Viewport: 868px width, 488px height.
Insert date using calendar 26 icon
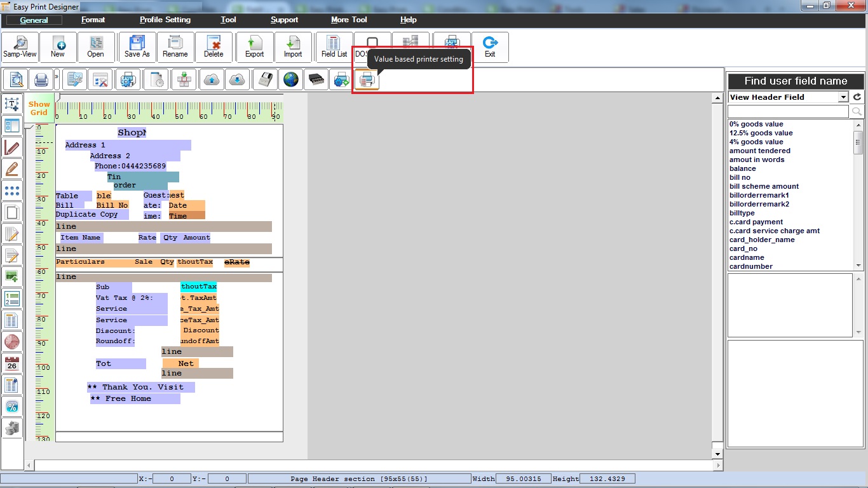(x=12, y=363)
